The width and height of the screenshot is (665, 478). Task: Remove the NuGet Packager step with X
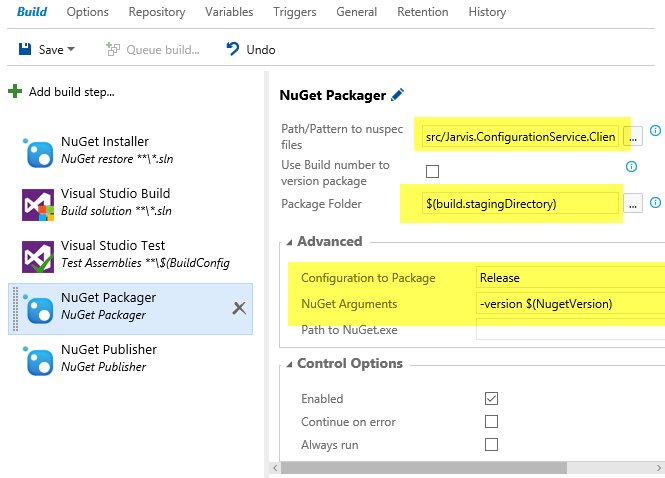pos(239,308)
